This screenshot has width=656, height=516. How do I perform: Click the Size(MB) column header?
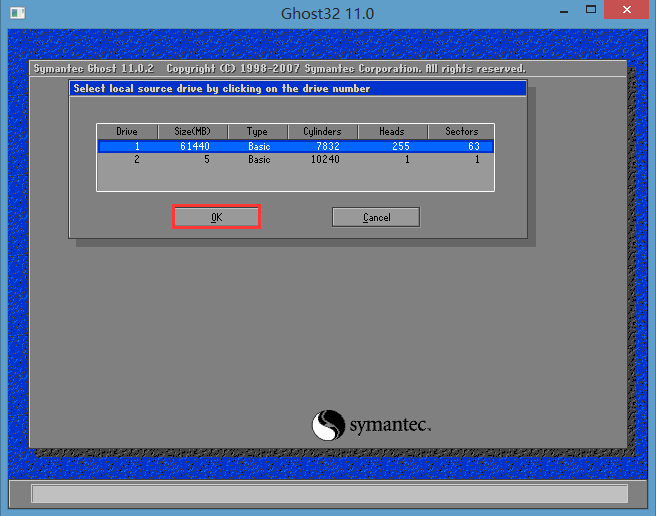[x=192, y=131]
